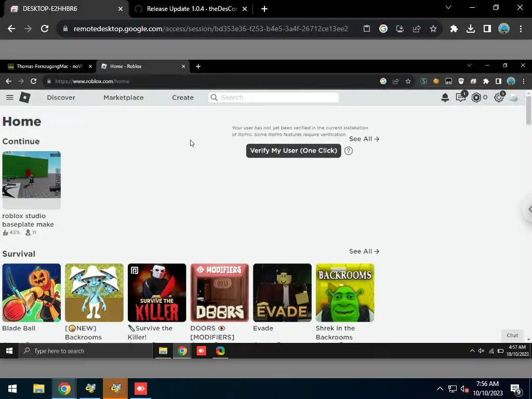Go back in the inner Roblox browser

8,81
